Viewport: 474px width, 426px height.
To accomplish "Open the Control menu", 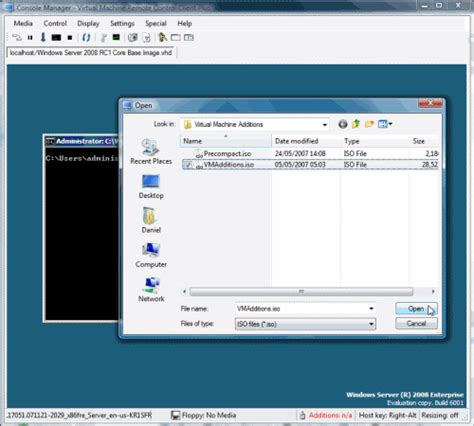I will (55, 23).
